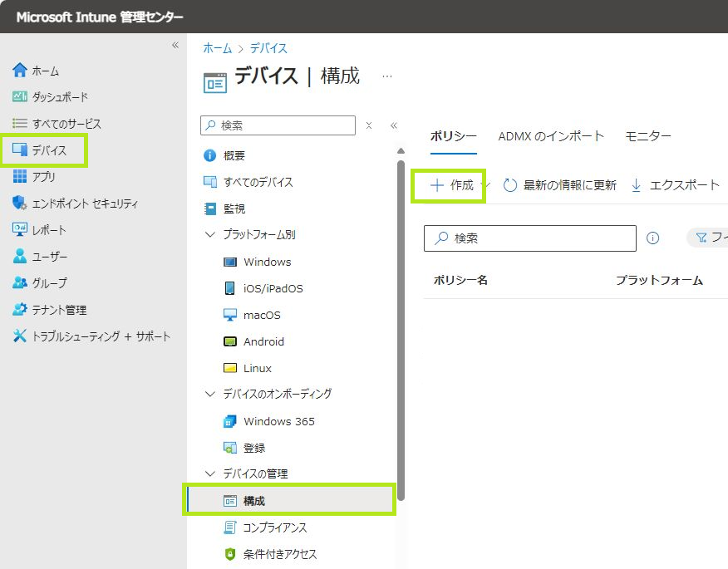Open the アプリ grid icon
This screenshot has height=569, width=728.
[19, 176]
